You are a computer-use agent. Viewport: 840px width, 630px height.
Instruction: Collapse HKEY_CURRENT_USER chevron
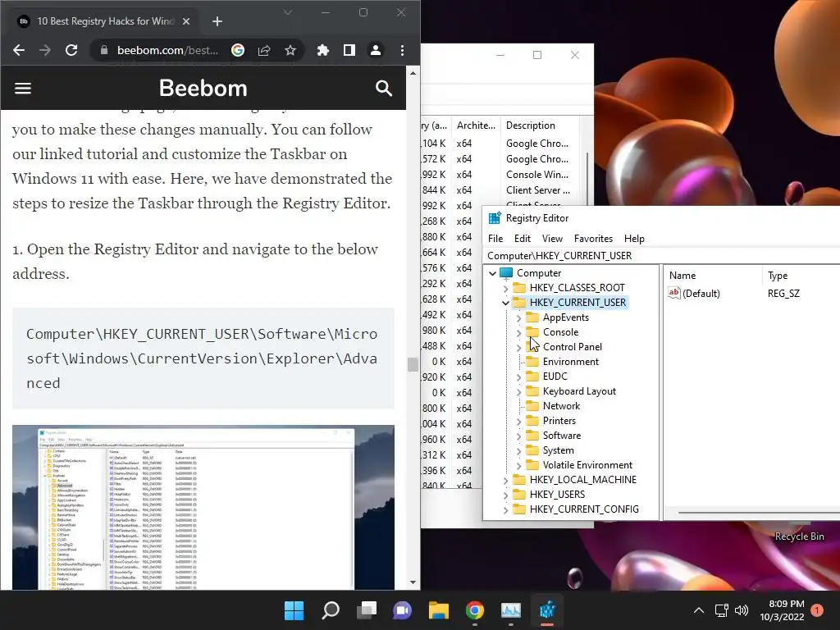coord(505,303)
